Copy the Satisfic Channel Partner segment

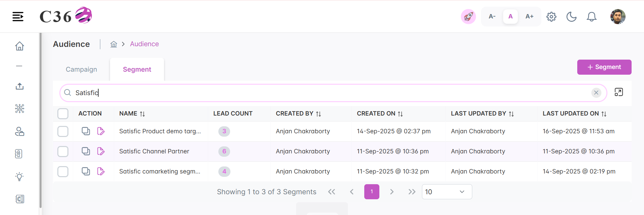coord(86,151)
